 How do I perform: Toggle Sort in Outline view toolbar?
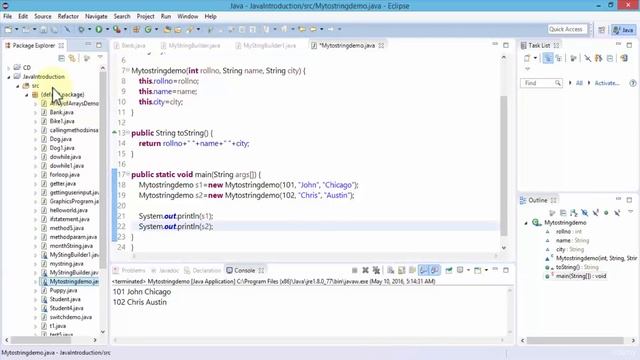573,213
